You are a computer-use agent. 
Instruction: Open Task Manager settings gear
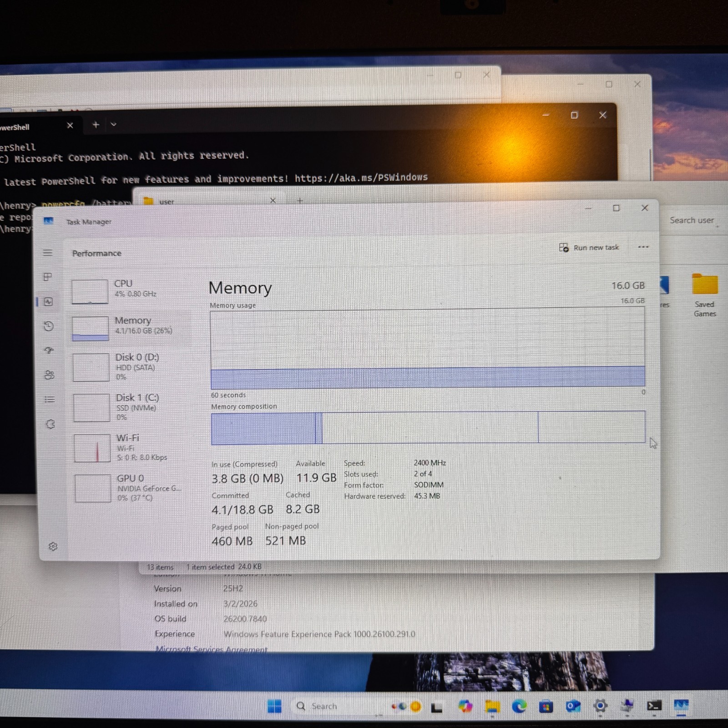(53, 546)
